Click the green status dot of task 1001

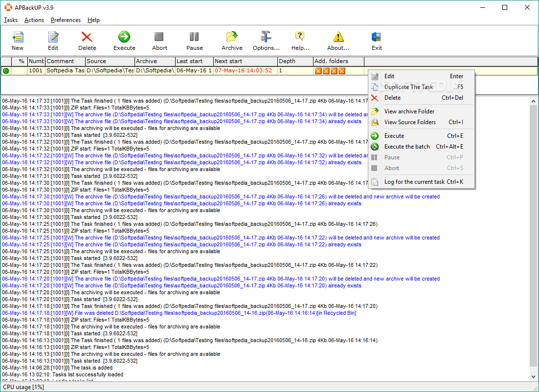[x=6, y=71]
